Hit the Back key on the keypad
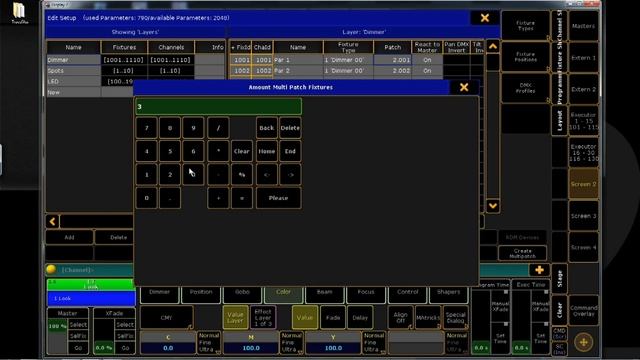Image resolution: width=640 pixels, height=360 pixels. (x=267, y=128)
